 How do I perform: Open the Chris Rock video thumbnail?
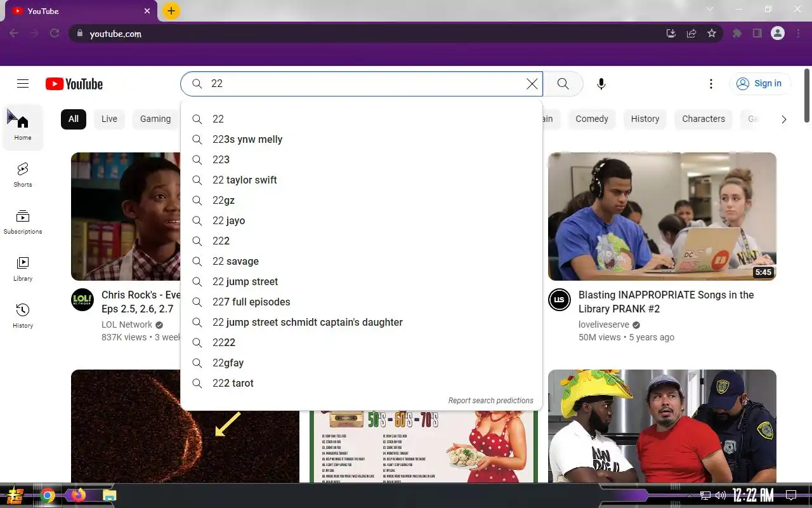(126, 217)
